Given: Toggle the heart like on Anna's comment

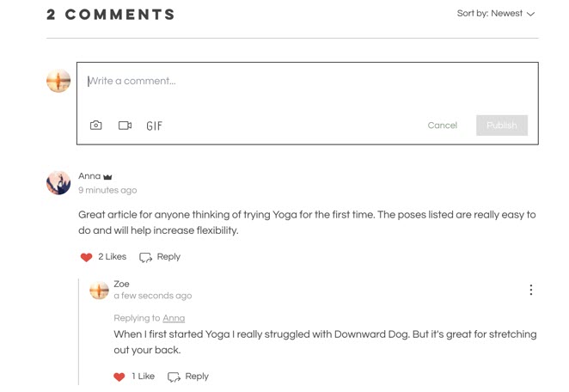Looking at the screenshot, I should (x=86, y=257).
